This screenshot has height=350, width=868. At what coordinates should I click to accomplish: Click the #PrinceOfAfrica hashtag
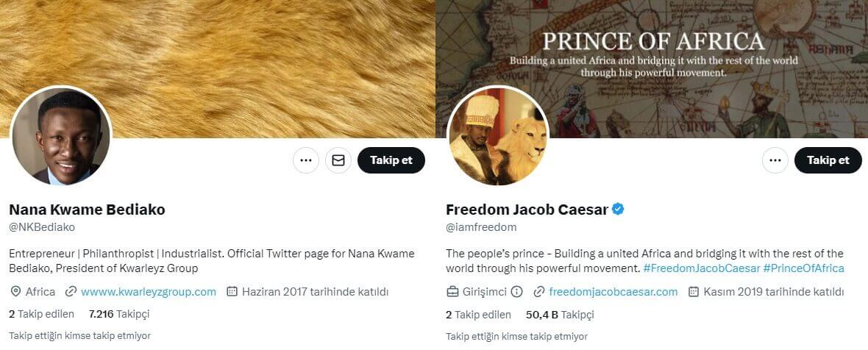pyautogui.click(x=803, y=268)
